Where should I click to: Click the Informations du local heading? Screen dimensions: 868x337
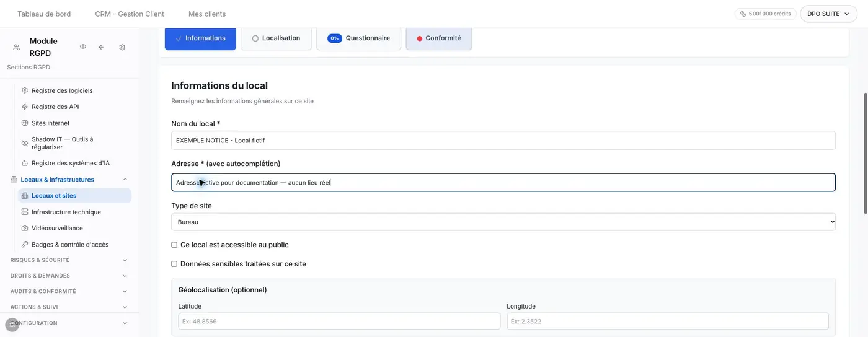point(219,85)
